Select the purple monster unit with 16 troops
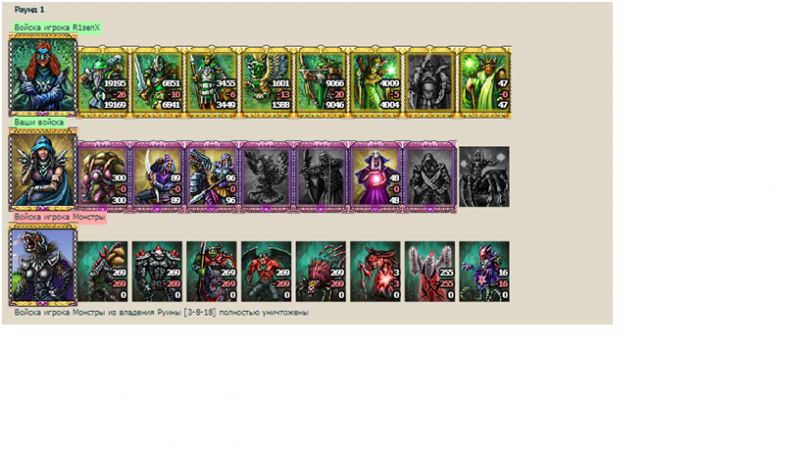This screenshot has height=451, width=800. pos(484,271)
